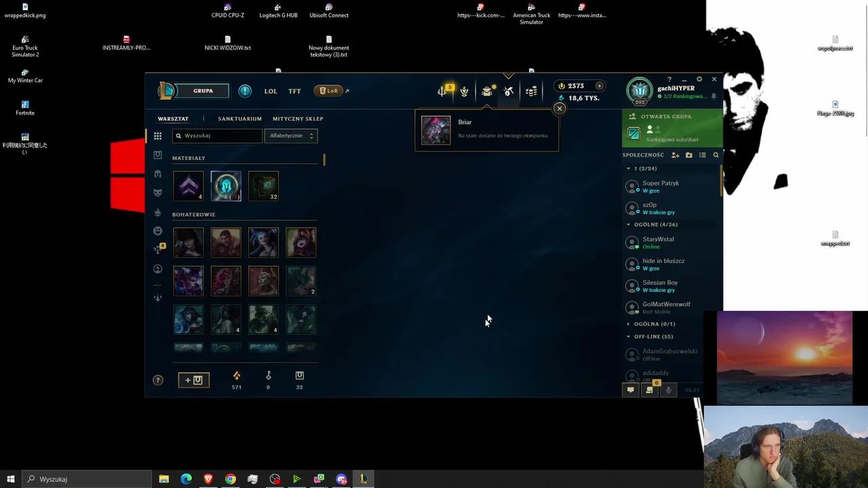Close the Briar notification popup
The height and width of the screenshot is (488, 868).
pos(559,108)
